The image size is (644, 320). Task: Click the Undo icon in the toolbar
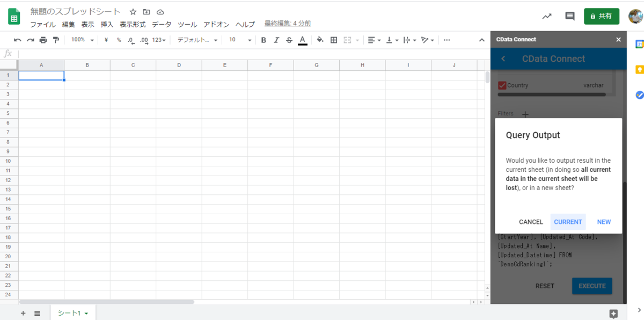(18, 39)
